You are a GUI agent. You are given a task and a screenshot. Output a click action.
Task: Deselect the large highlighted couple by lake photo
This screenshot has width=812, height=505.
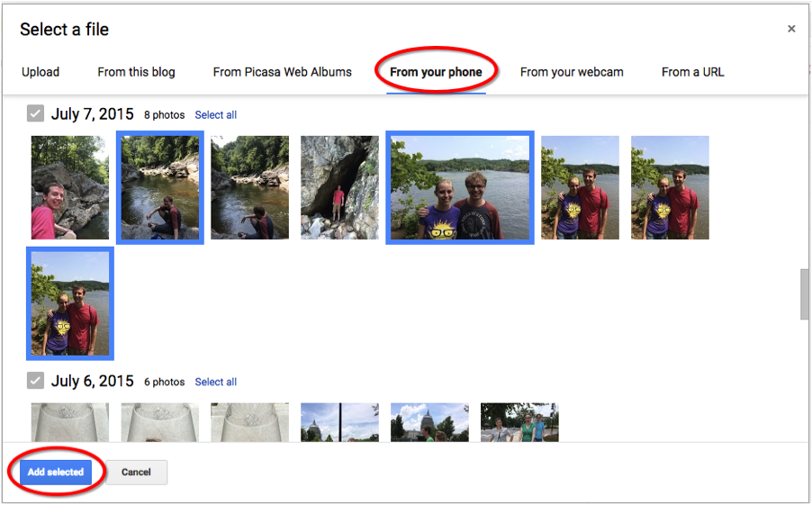[x=460, y=187]
